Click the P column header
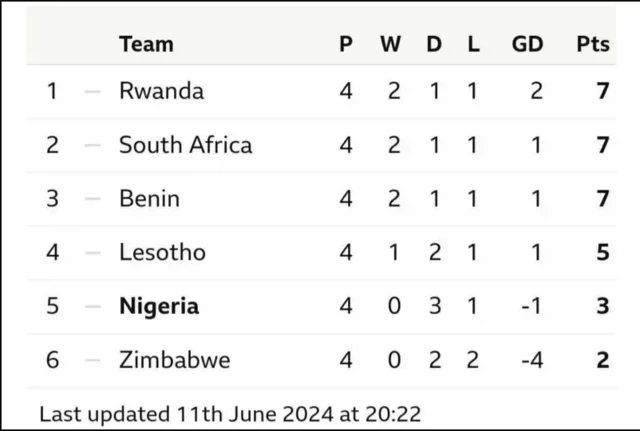 tap(346, 44)
